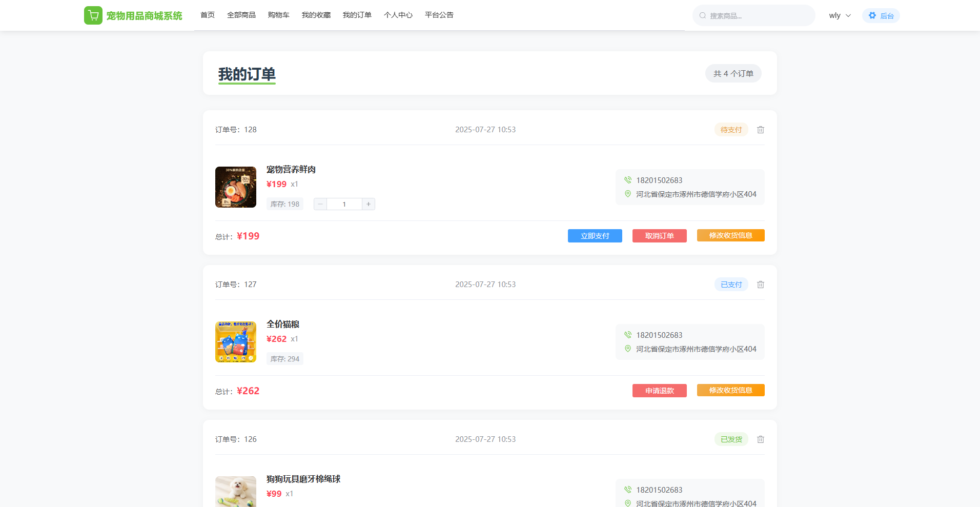980x507 pixels.
Task: Delete order 128 using trash icon
Action: click(761, 130)
